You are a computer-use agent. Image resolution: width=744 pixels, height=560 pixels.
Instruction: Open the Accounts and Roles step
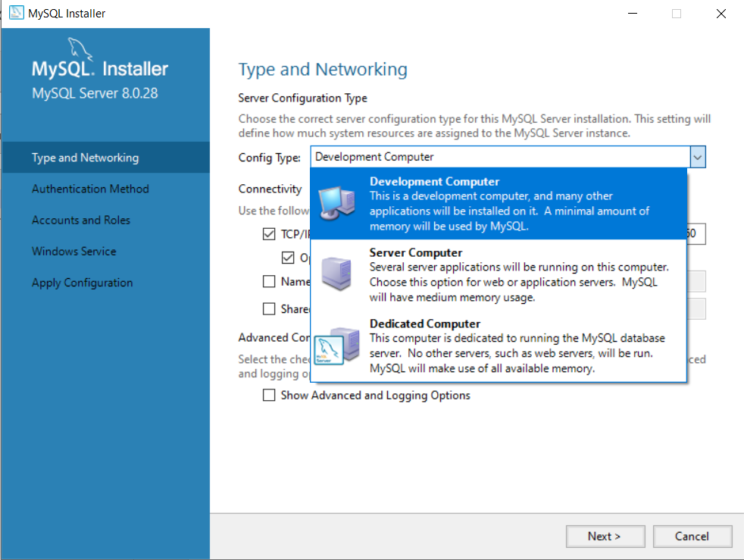click(x=80, y=220)
